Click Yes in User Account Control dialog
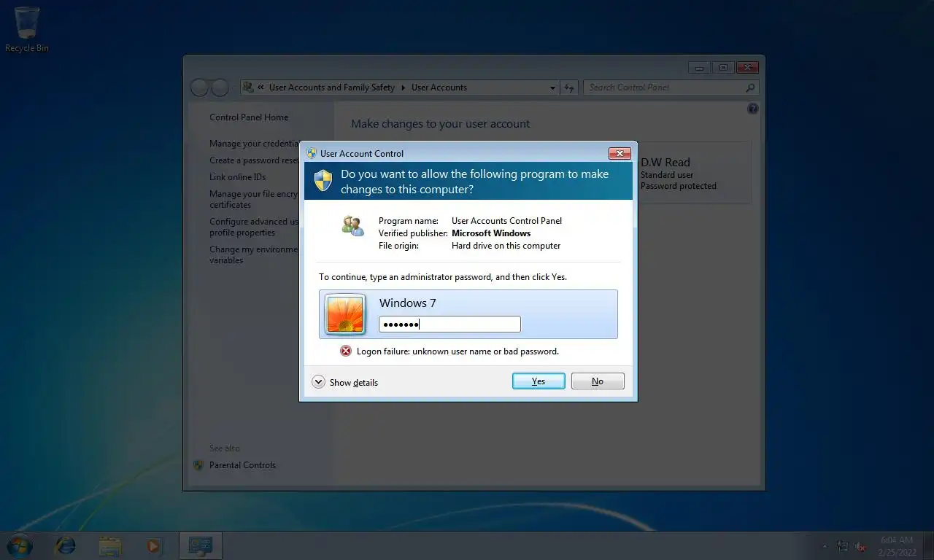934x560 pixels. [539, 381]
